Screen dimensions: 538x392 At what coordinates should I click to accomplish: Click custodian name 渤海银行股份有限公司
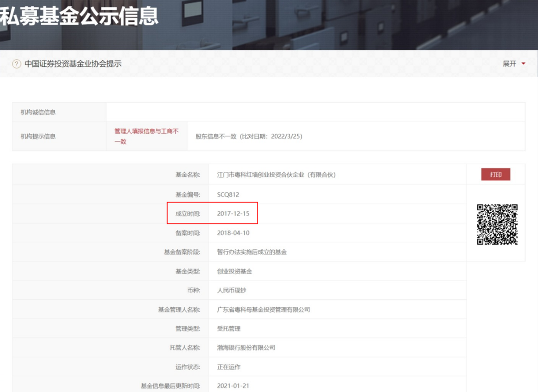[x=246, y=348]
